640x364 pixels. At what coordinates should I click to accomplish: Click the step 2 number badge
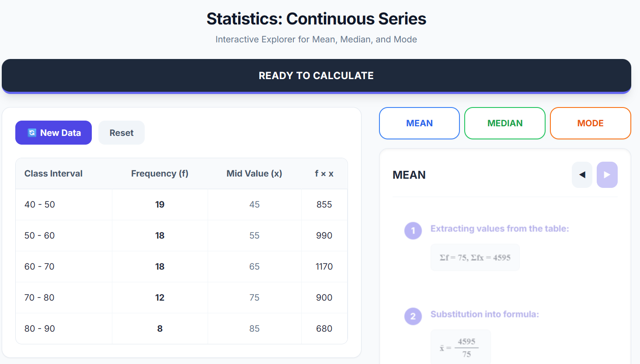click(413, 316)
